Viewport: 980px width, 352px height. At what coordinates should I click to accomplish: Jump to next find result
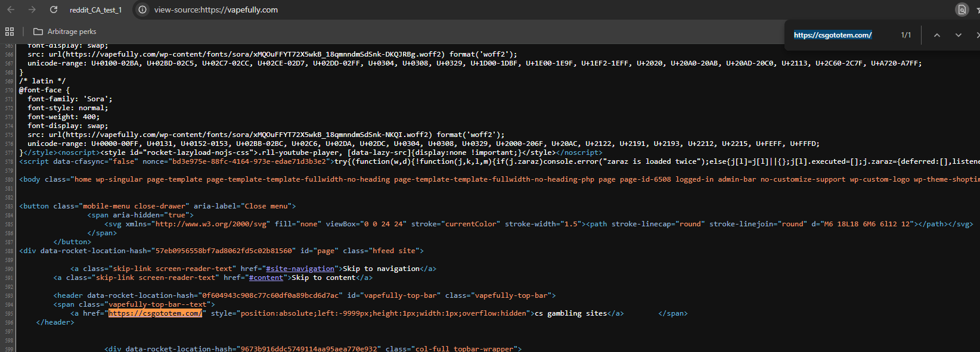(x=959, y=35)
